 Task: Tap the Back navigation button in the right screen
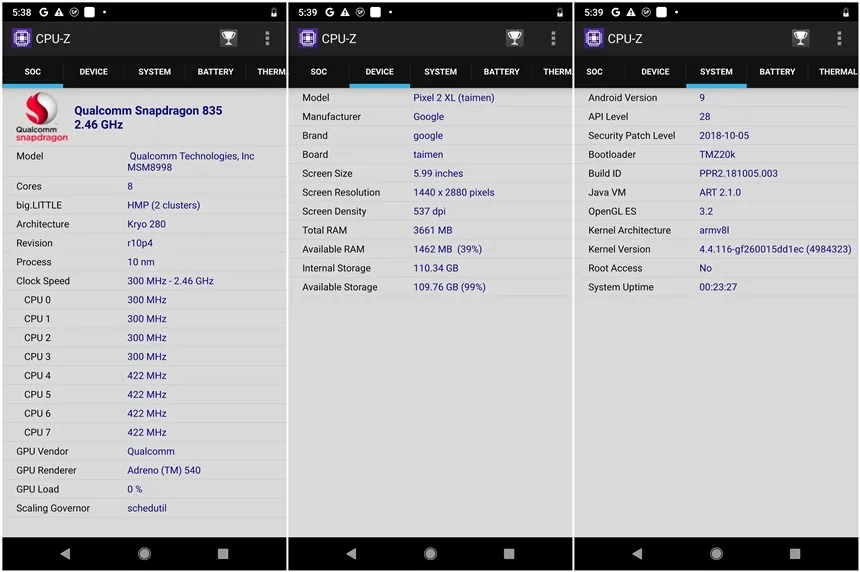pyautogui.click(x=637, y=553)
